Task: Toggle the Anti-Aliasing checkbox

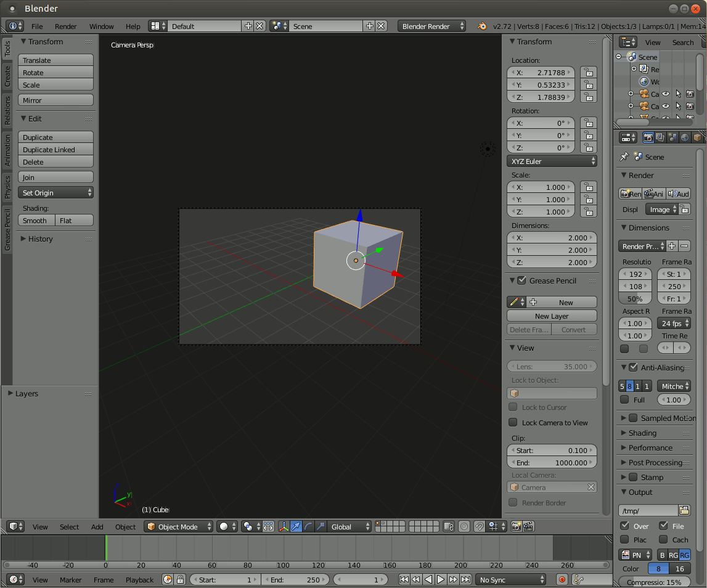Action: pyautogui.click(x=633, y=367)
